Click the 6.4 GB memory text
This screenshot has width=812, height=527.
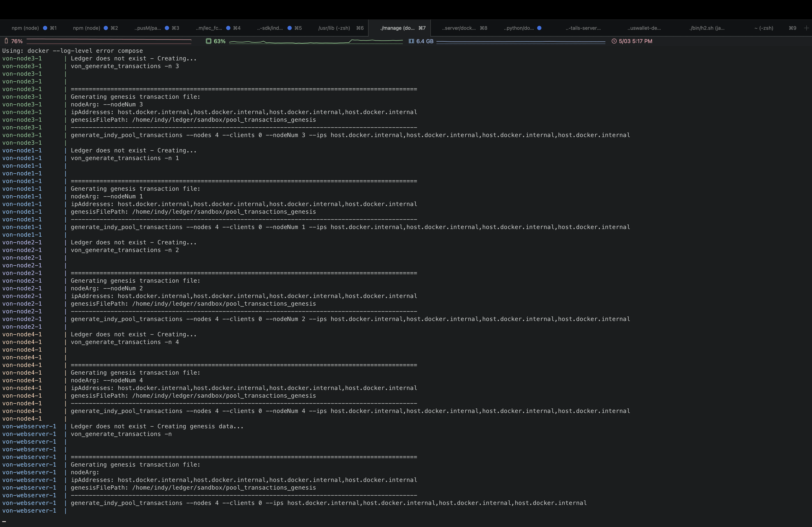[x=425, y=41]
